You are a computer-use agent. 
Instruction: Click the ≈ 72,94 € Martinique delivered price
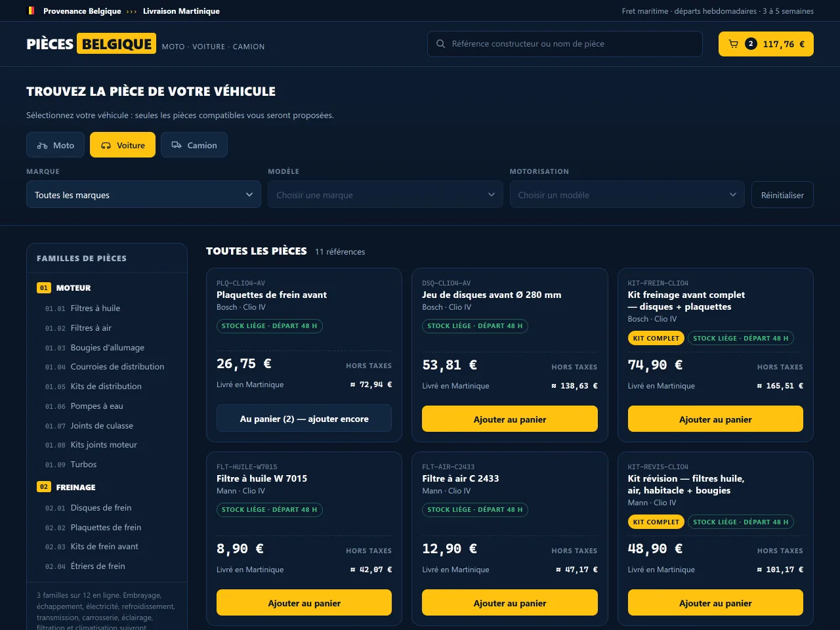pos(371,385)
